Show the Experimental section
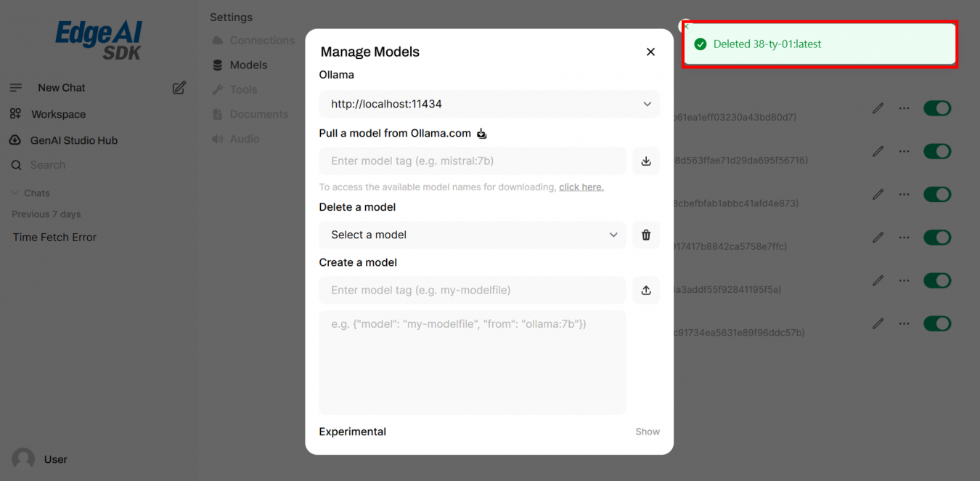The height and width of the screenshot is (481, 980). (x=647, y=432)
